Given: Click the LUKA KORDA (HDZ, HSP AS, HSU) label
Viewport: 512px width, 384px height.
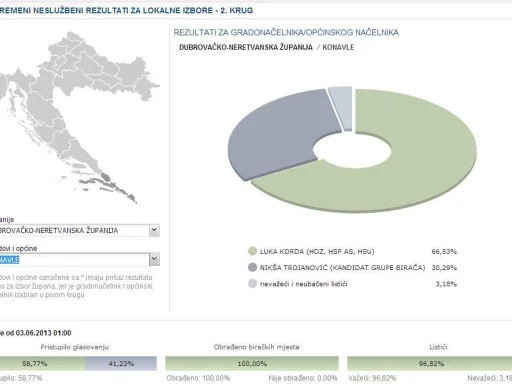Looking at the screenshot, I should click(x=317, y=251).
